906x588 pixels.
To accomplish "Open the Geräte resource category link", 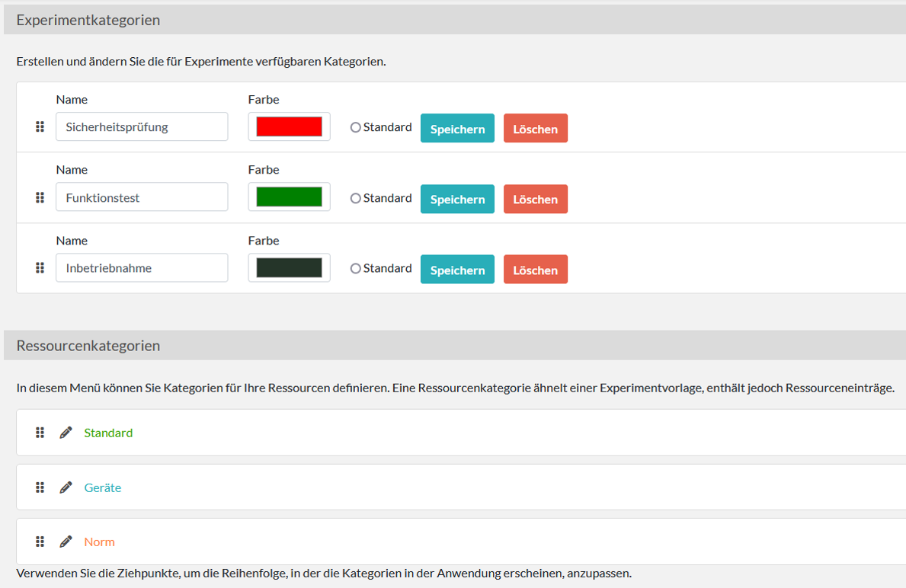I will click(103, 487).
